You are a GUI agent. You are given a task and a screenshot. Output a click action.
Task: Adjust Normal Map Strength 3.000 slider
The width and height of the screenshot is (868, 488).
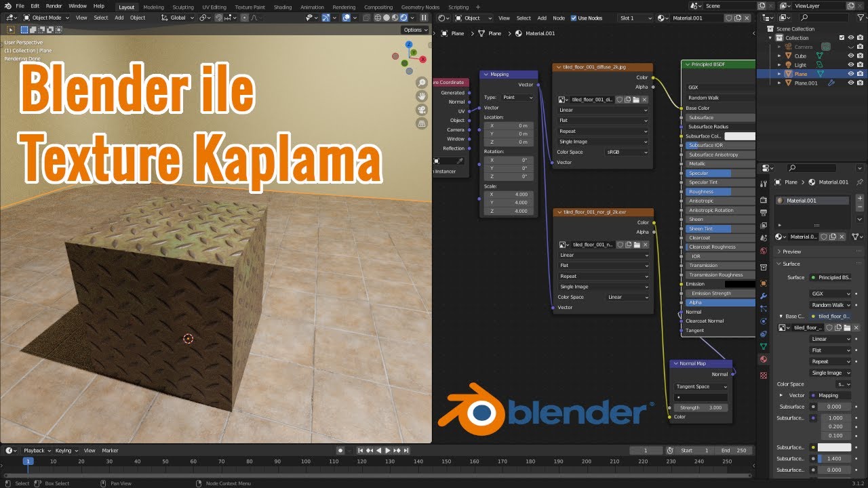701,407
